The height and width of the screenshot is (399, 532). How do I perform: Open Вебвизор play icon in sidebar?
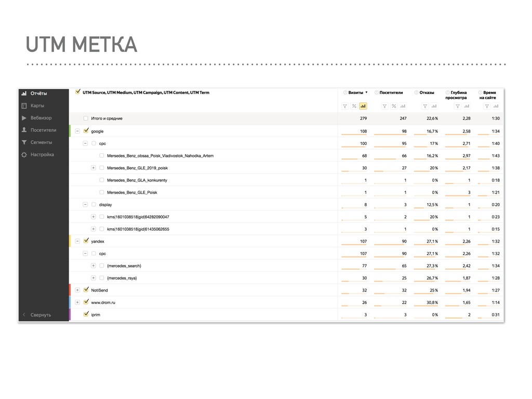point(23,118)
